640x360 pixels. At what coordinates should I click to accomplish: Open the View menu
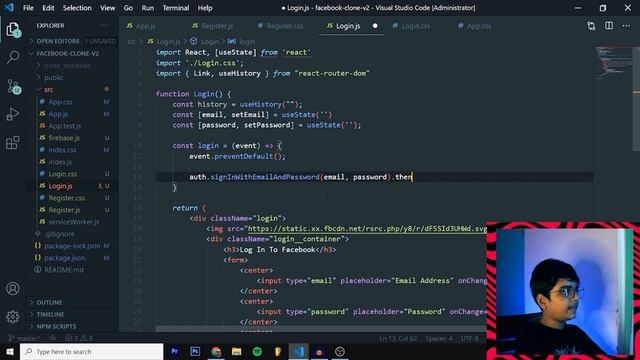(x=108, y=8)
